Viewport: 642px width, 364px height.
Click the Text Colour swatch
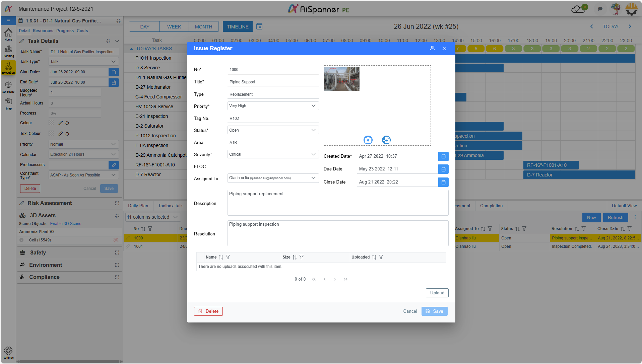pos(51,133)
